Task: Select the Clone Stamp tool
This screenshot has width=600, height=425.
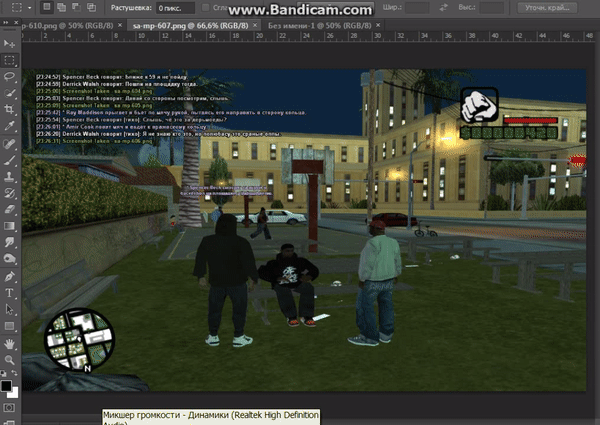Action: 10,176
